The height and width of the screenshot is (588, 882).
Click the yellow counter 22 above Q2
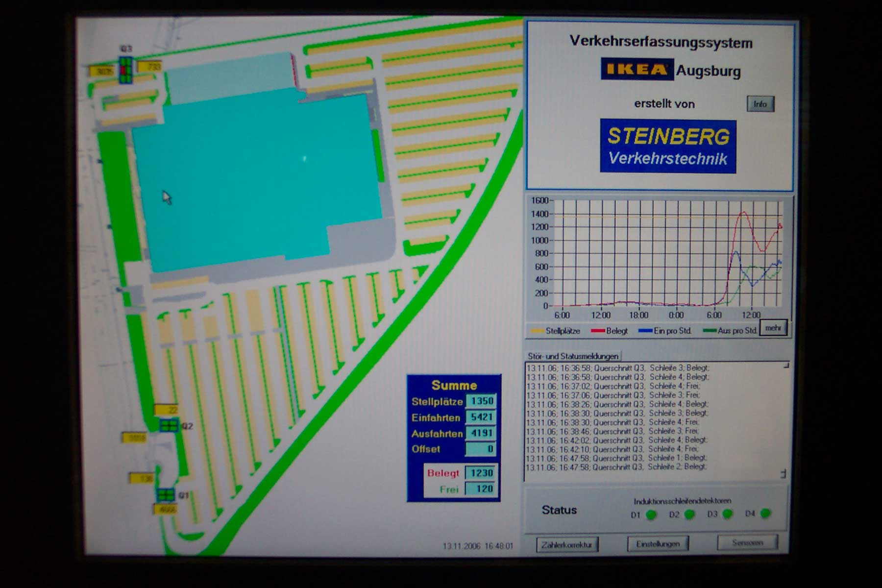pyautogui.click(x=166, y=410)
